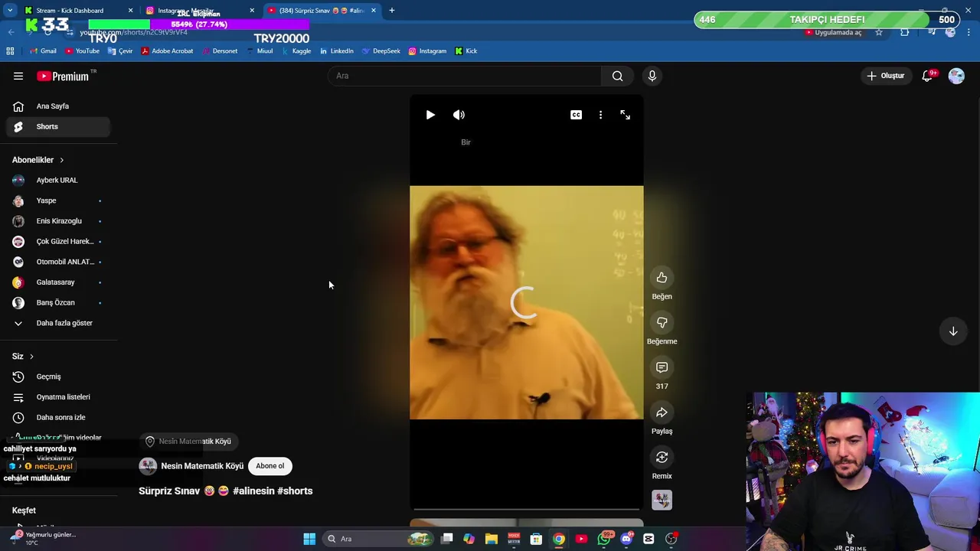Close the Sürpriz Sınav YouTube tab
This screenshot has height=551, width=980.
374,11
